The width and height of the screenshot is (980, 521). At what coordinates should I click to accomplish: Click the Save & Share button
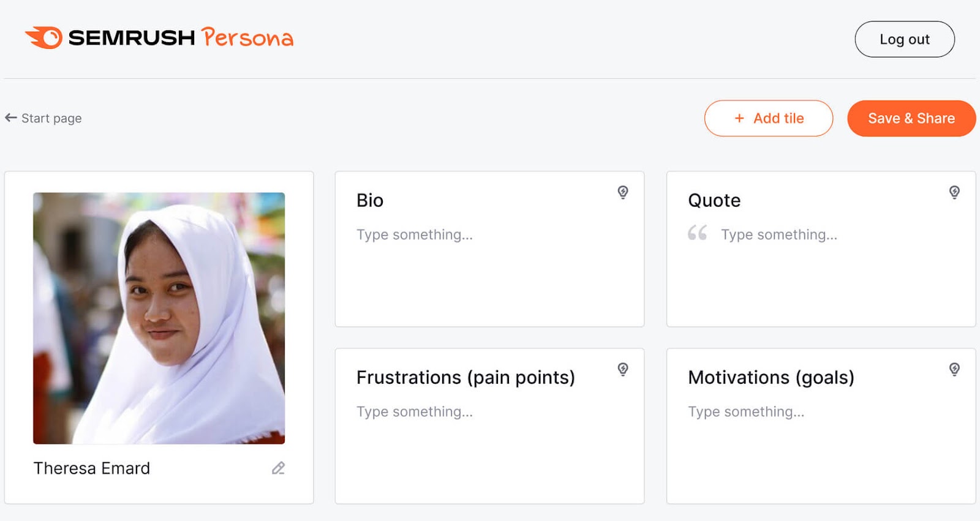[x=911, y=118]
